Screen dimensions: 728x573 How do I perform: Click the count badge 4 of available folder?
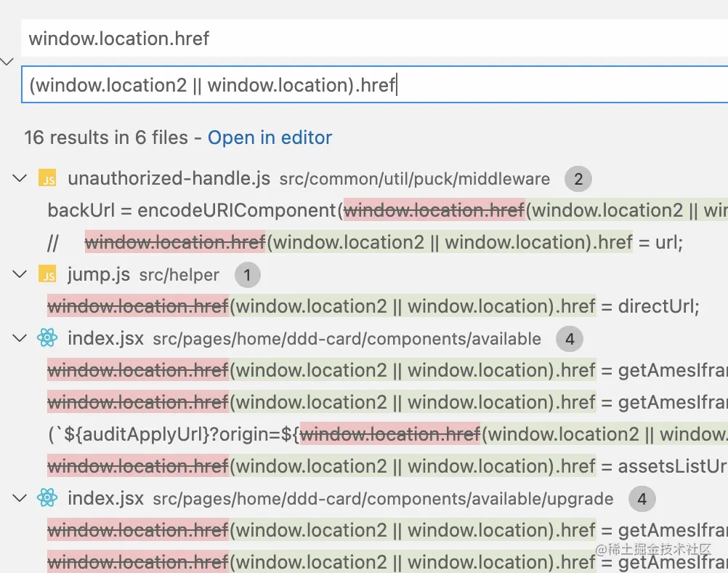(x=570, y=339)
